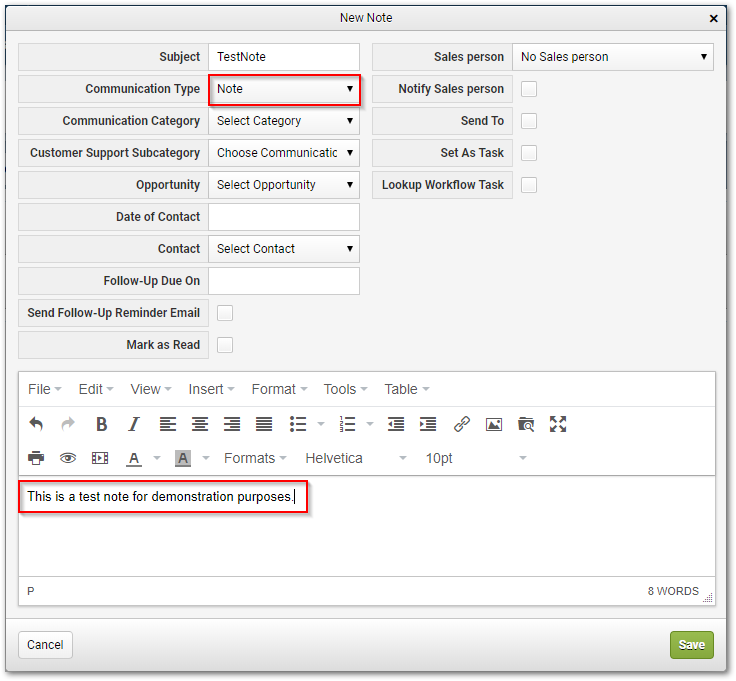Grab the editor resize handle corner
Image resolution: width=736 pixels, height=681 pixels.
pos(708,597)
